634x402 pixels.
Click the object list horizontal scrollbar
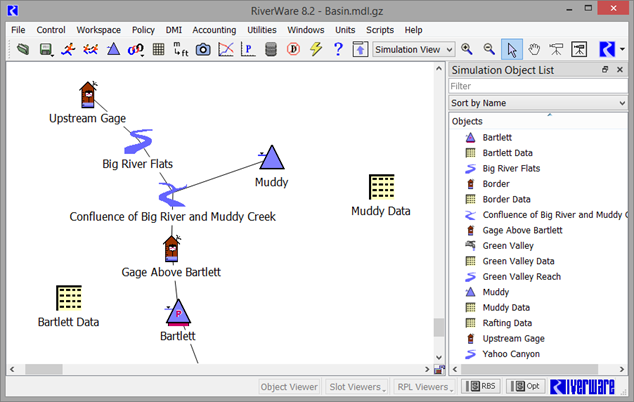click(x=529, y=369)
